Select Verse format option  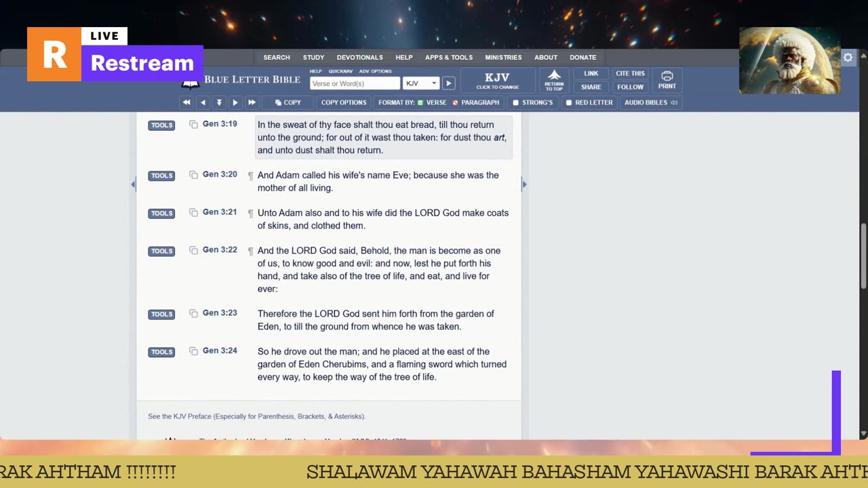[432, 102]
